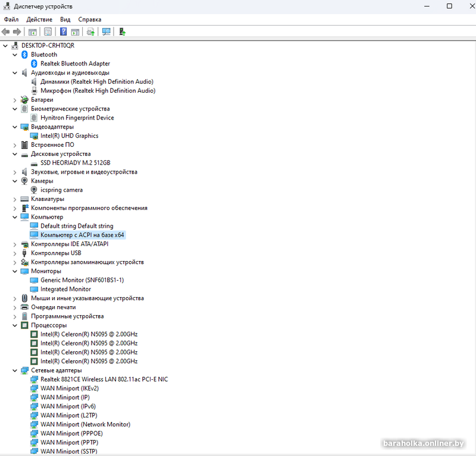Expand the Батареи category
The height and width of the screenshot is (456, 476).
click(x=14, y=100)
